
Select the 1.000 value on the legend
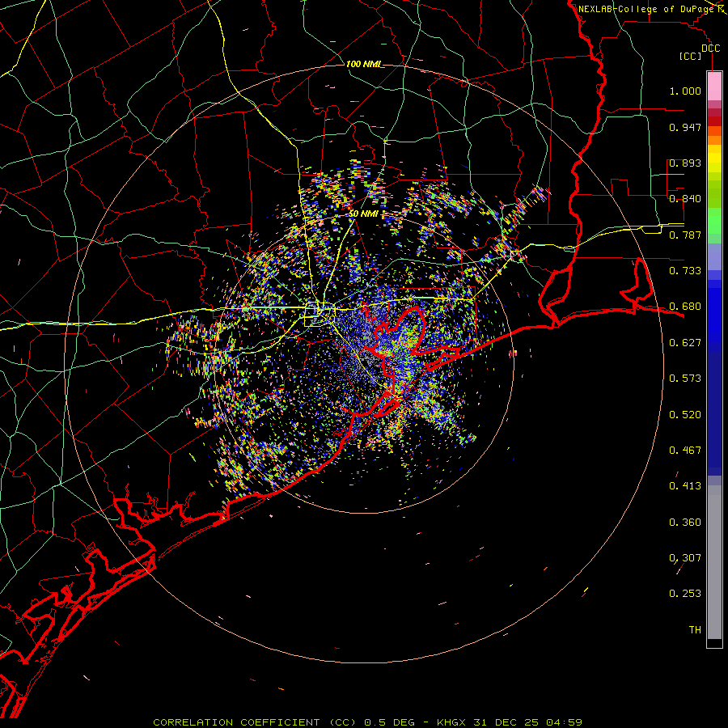click(685, 91)
